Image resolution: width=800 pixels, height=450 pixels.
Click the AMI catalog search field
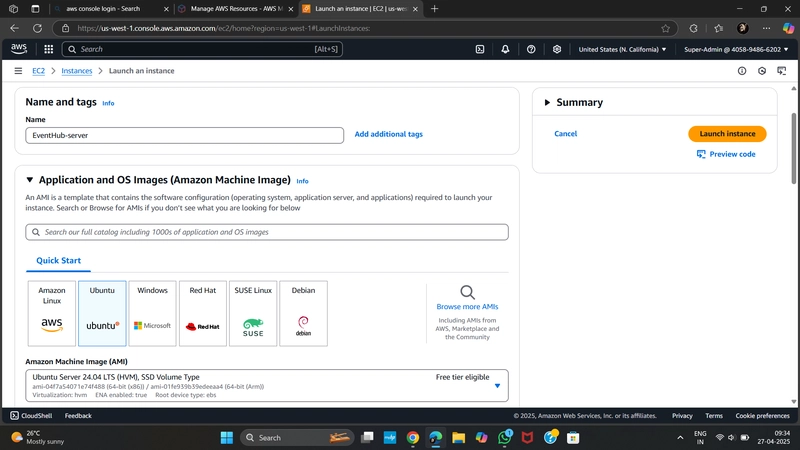[267, 232]
